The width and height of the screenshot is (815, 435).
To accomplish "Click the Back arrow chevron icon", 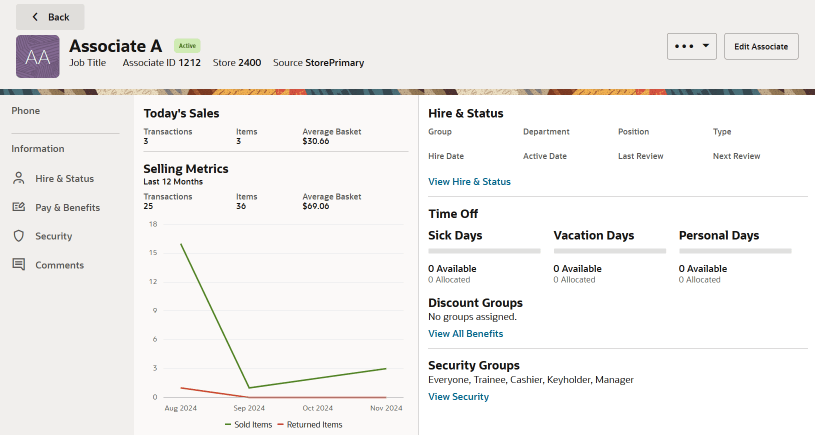I will tap(35, 17).
